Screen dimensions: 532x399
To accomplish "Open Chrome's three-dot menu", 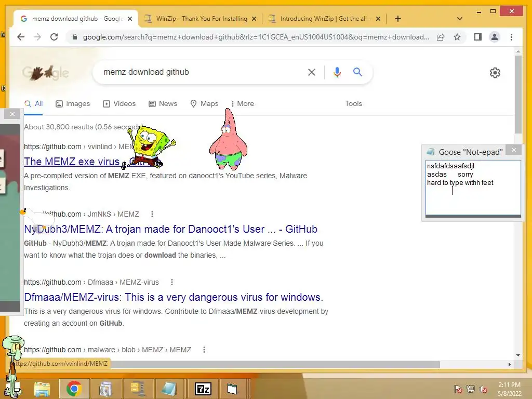I will tap(511, 37).
